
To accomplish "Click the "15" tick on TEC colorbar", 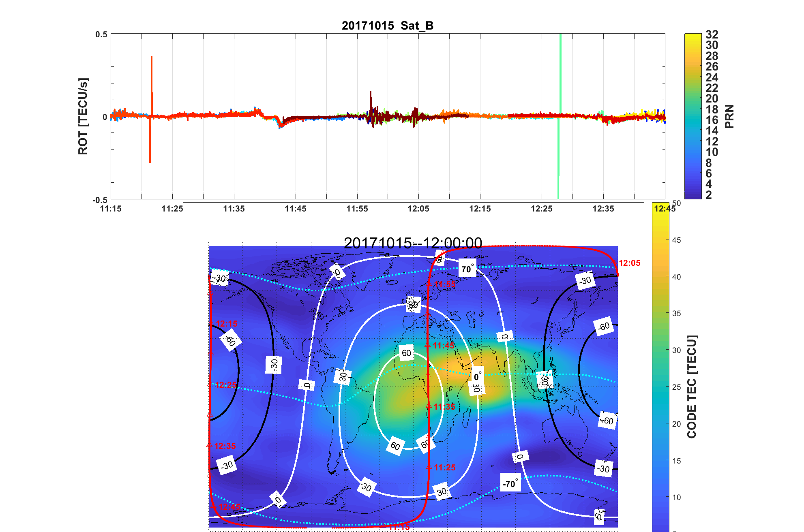I will [676, 461].
